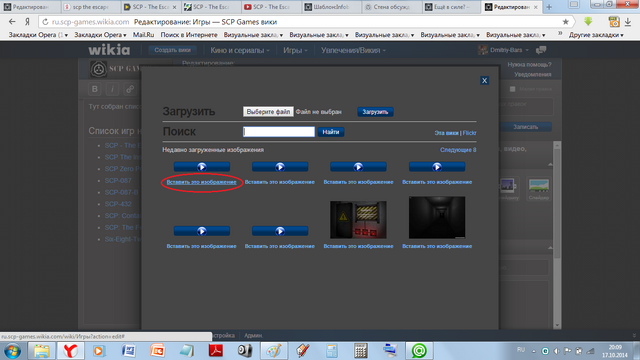640x360 pixels.
Task: Open the Следующие 8 link
Action: pos(458,150)
